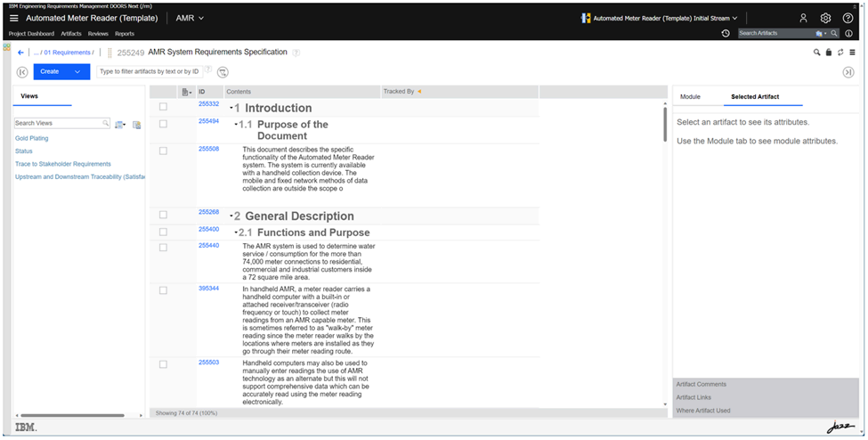The height and width of the screenshot is (440, 868).
Task: Collapse the left sidebar with arrow icon
Action: tap(22, 72)
